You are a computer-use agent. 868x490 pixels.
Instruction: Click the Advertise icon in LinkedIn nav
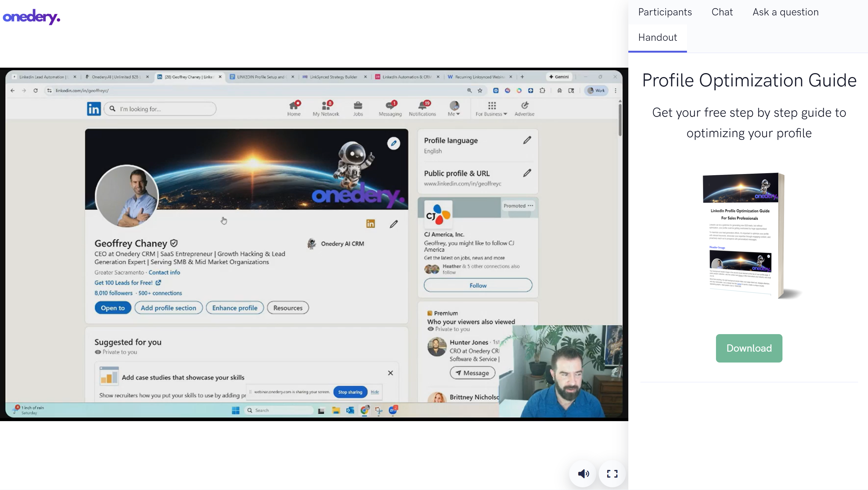524,109
